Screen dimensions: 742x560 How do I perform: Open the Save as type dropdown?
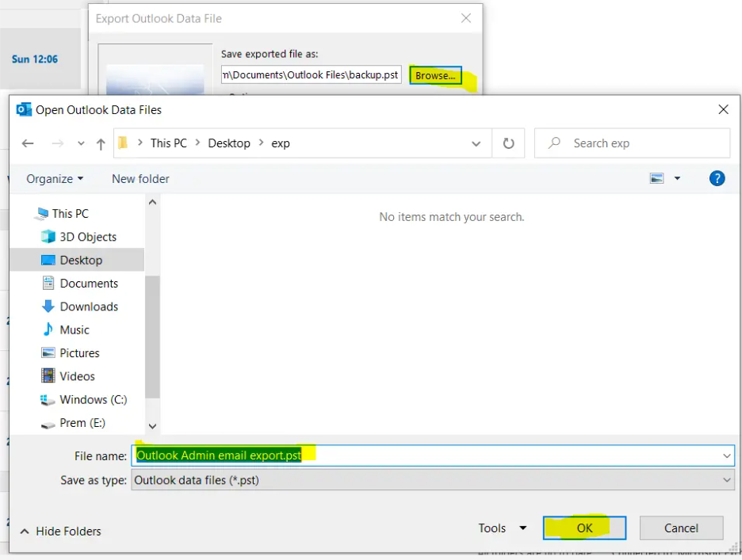tap(433, 480)
